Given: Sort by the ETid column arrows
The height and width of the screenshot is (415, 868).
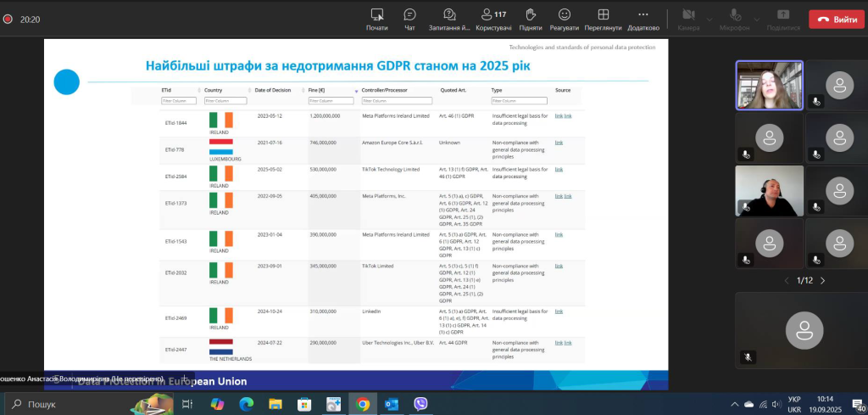Looking at the screenshot, I should coord(199,90).
